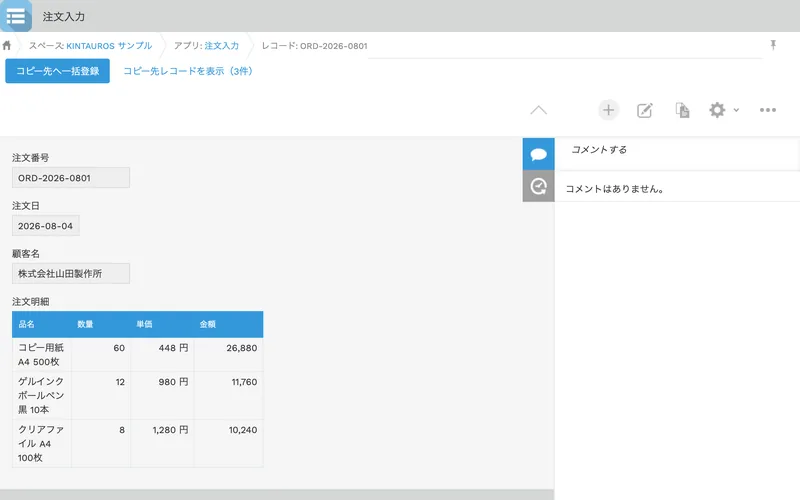Click the 株式会社山田製作所 customer name field

[x=71, y=273]
